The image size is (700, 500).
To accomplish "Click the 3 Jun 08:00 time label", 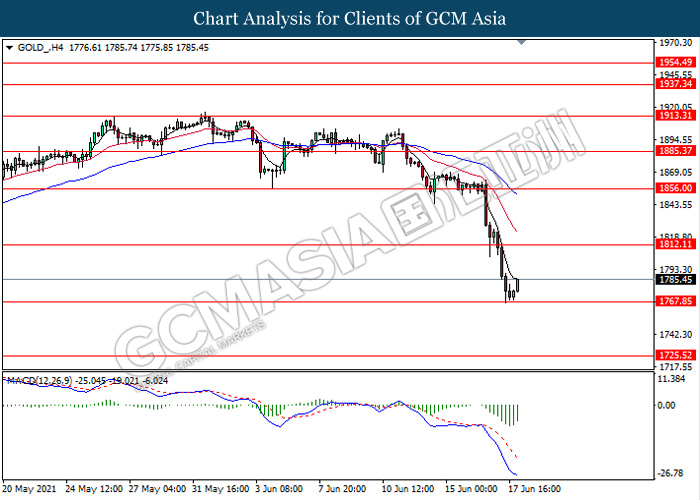I will [279, 489].
